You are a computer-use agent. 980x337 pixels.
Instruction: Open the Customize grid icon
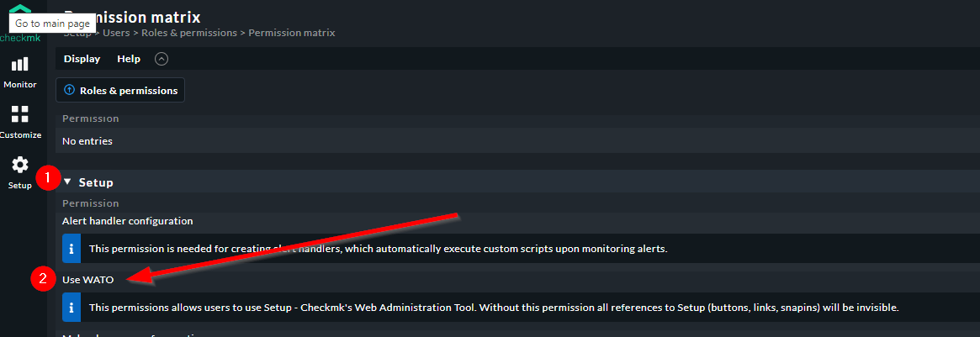(20, 114)
